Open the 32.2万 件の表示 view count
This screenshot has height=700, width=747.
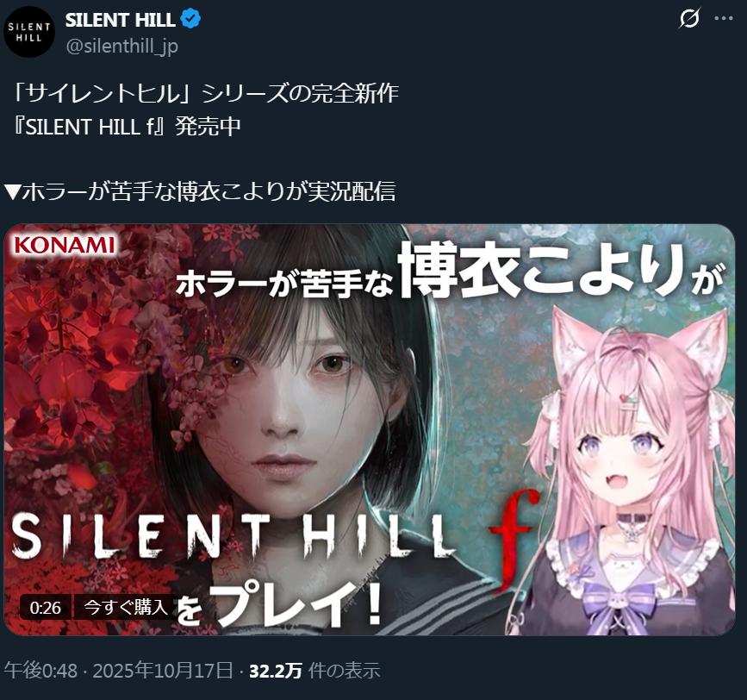(x=314, y=671)
